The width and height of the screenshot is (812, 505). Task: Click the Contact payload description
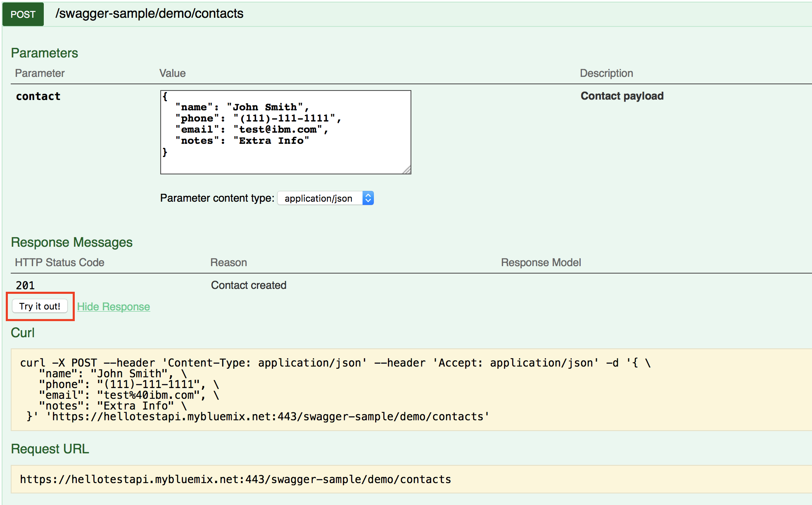click(622, 96)
